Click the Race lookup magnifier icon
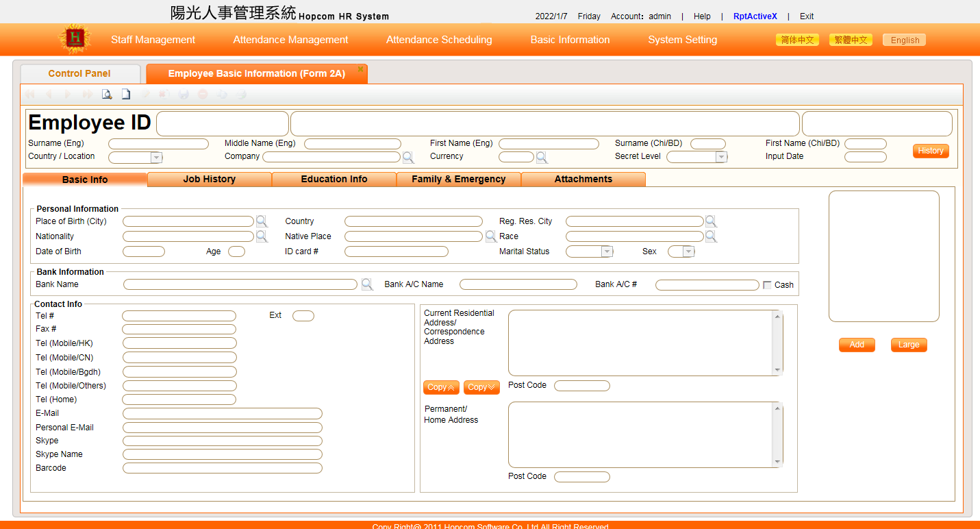Image resolution: width=980 pixels, height=529 pixels. (x=711, y=236)
